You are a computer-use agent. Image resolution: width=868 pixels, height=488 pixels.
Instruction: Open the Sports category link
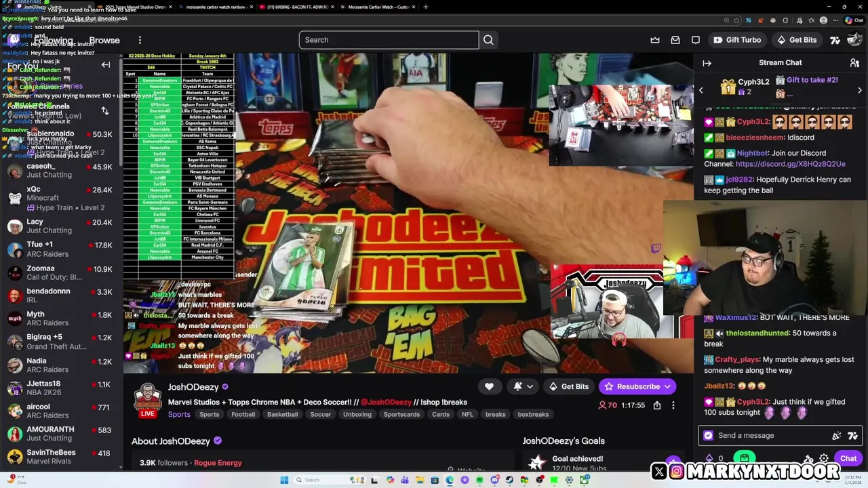179,414
